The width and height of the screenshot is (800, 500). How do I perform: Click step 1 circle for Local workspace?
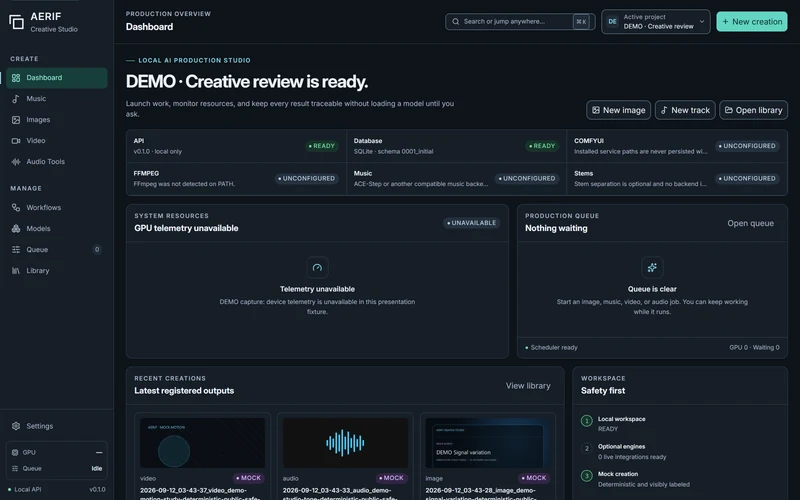586,421
